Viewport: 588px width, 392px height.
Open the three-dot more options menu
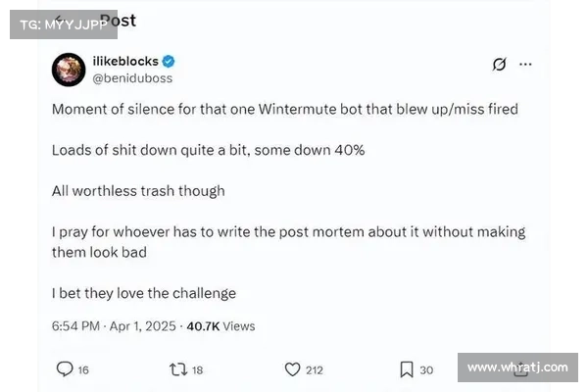pyautogui.click(x=525, y=65)
